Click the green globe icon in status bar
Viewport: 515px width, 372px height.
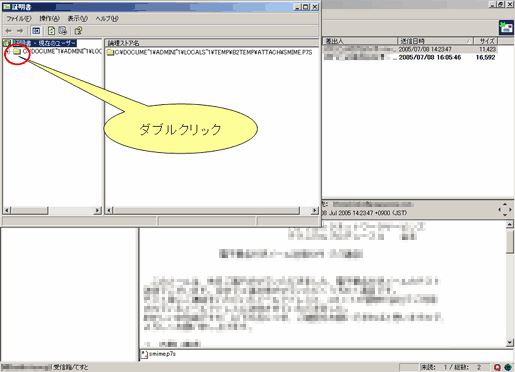pyautogui.click(x=508, y=367)
